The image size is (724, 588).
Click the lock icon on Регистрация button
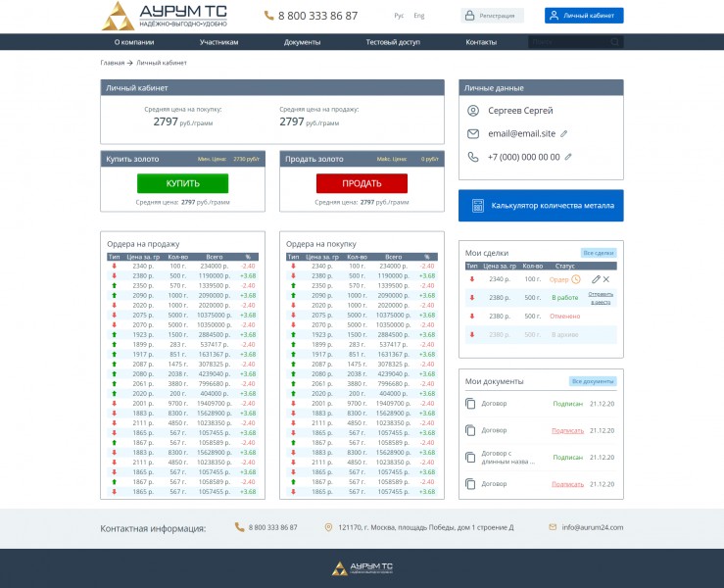pyautogui.click(x=469, y=16)
